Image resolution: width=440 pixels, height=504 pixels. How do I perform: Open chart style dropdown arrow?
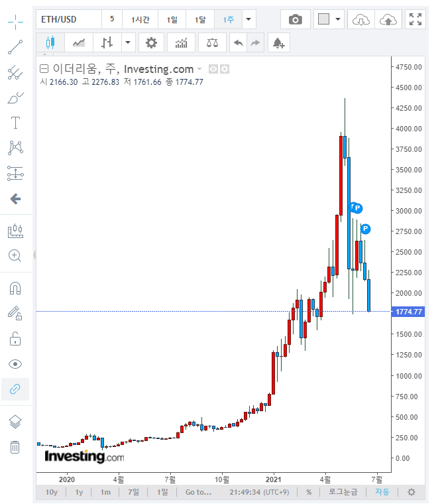click(128, 42)
